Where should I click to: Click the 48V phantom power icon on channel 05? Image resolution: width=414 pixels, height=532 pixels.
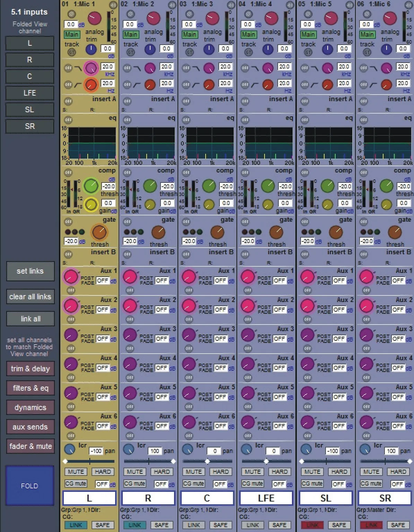tap(350, 5)
